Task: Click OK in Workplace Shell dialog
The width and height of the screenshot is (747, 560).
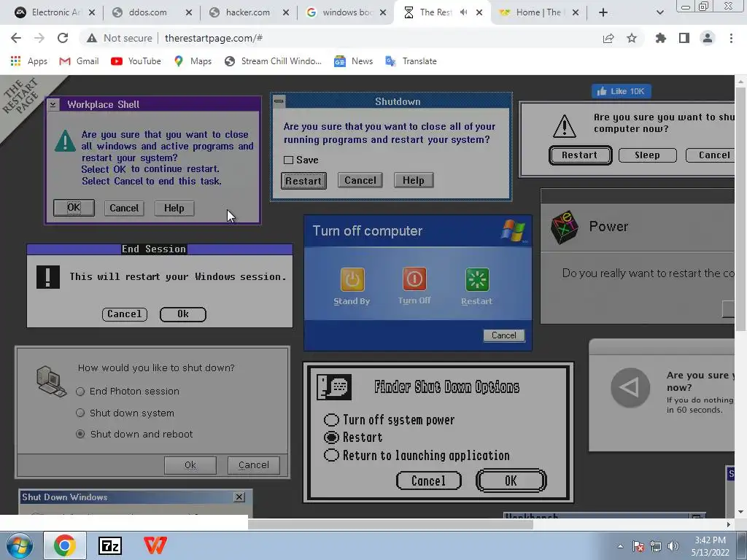Action: pyautogui.click(x=74, y=208)
